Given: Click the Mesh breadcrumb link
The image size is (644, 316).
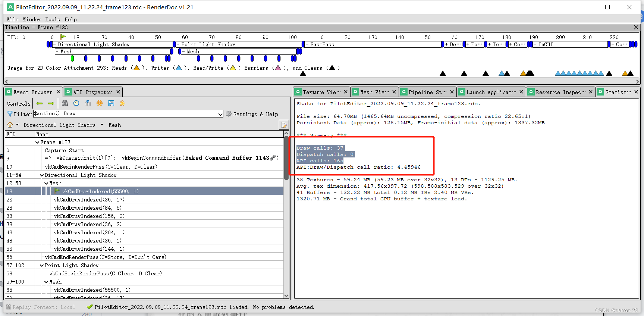Looking at the screenshot, I should tap(114, 125).
